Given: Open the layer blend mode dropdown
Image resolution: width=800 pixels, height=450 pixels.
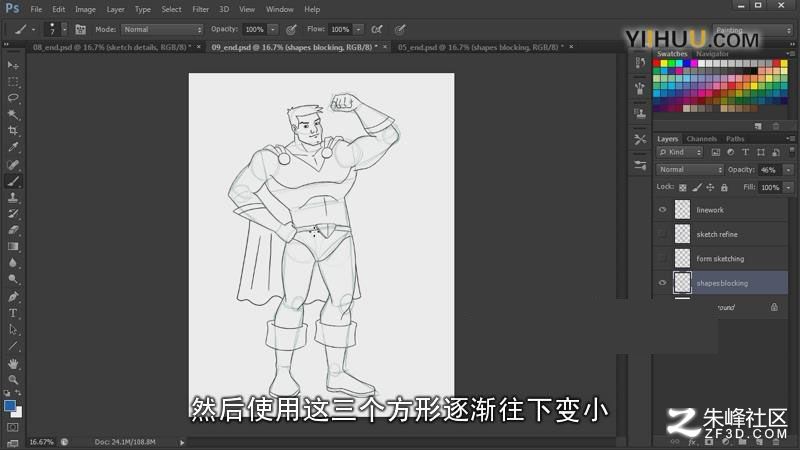Looking at the screenshot, I should pyautogui.click(x=689, y=169).
